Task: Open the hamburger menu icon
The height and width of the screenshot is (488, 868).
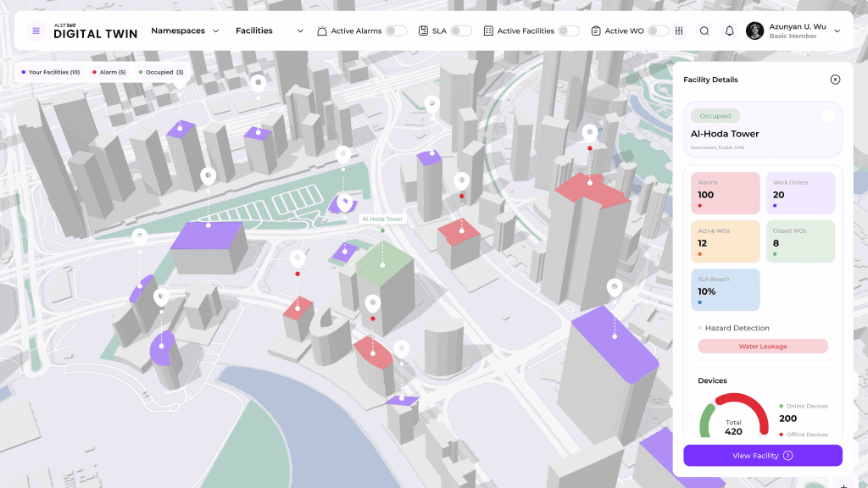Action: (x=36, y=31)
